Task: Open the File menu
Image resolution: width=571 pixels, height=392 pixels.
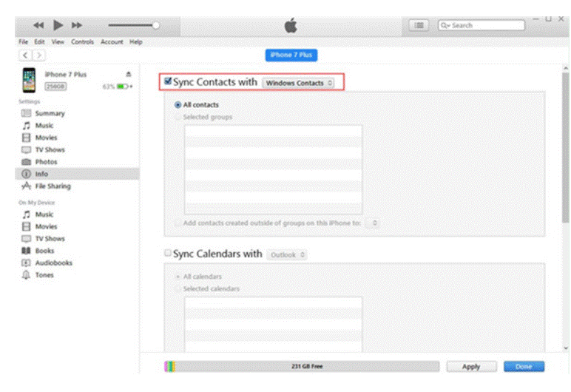Action: [24, 42]
